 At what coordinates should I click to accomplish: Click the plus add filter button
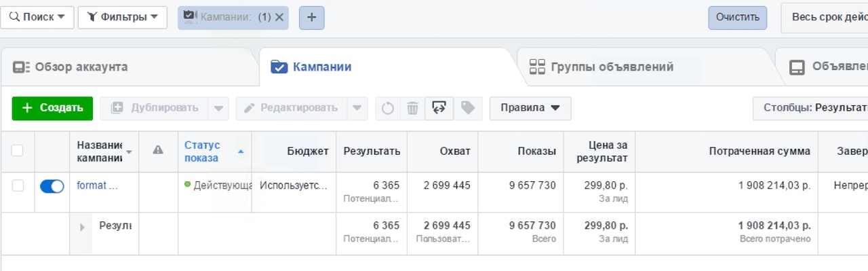tap(311, 18)
